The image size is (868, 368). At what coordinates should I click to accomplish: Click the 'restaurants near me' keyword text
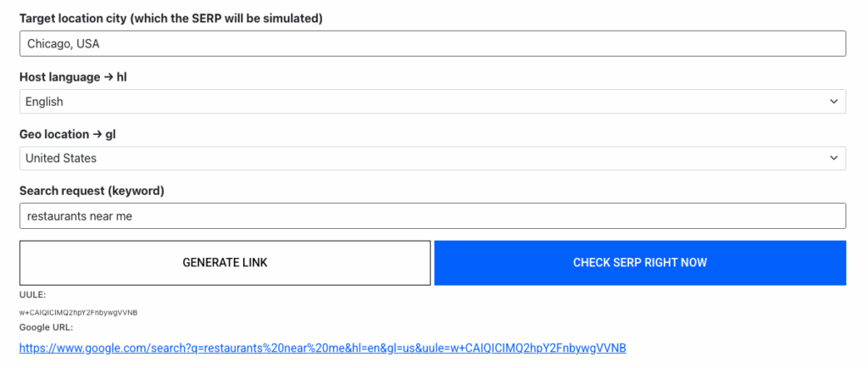click(80, 216)
